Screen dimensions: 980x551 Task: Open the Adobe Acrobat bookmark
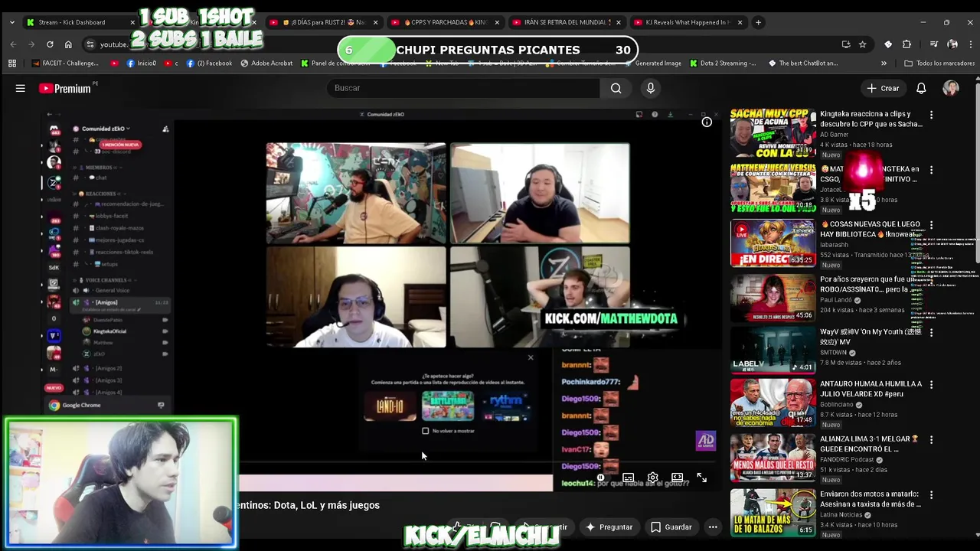pyautogui.click(x=266, y=64)
